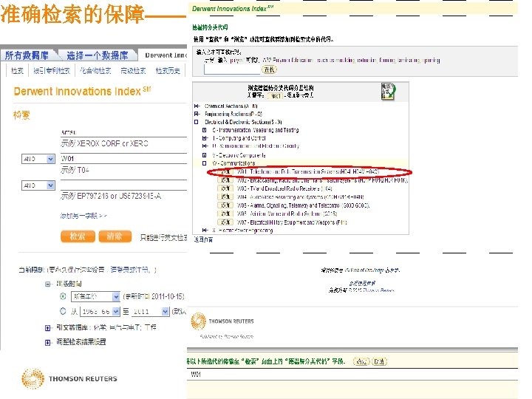Expand the V - Electronic Components node
This screenshot has width=532, height=399.
point(204,155)
